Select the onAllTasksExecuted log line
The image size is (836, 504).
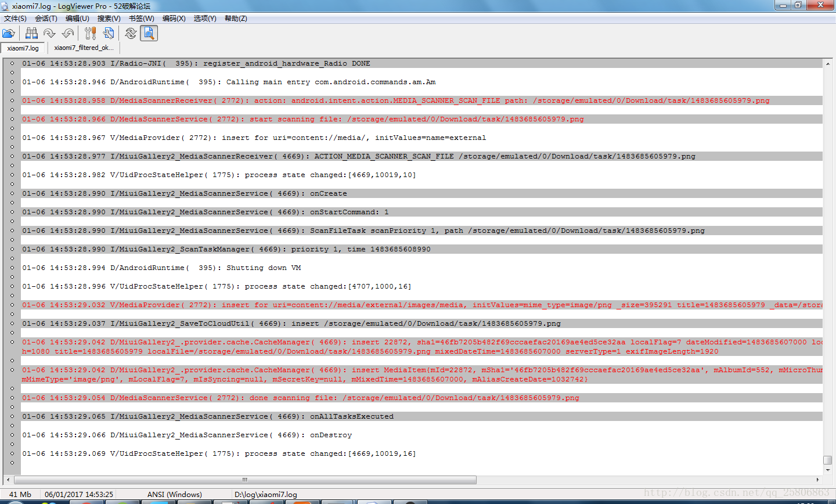pyautogui.click(x=422, y=416)
